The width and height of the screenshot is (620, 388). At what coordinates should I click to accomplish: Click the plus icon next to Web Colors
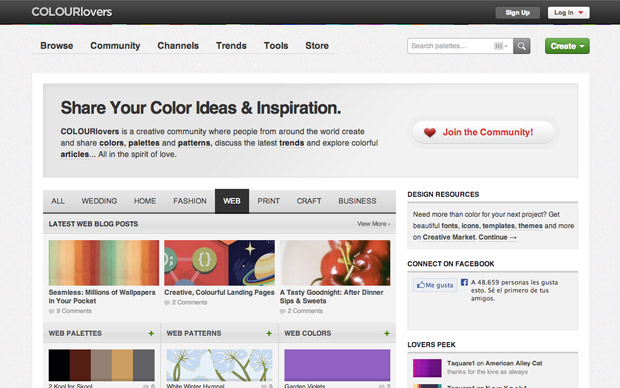(x=387, y=333)
